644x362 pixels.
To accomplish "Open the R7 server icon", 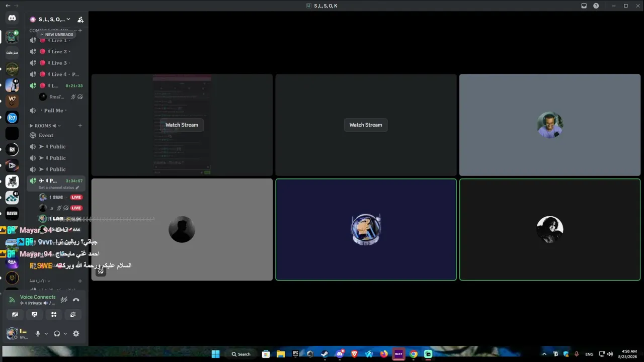I will (x=12, y=118).
